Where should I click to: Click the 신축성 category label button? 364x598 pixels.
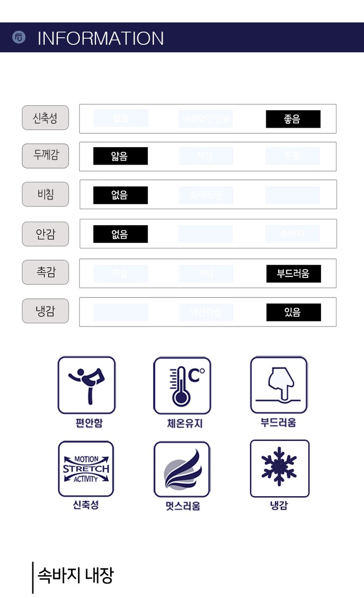(x=45, y=118)
